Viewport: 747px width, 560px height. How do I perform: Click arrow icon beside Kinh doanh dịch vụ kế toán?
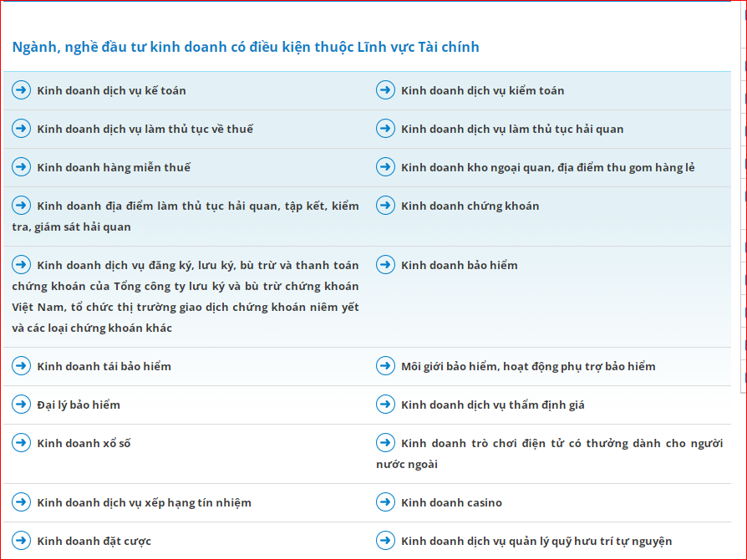pos(22,90)
